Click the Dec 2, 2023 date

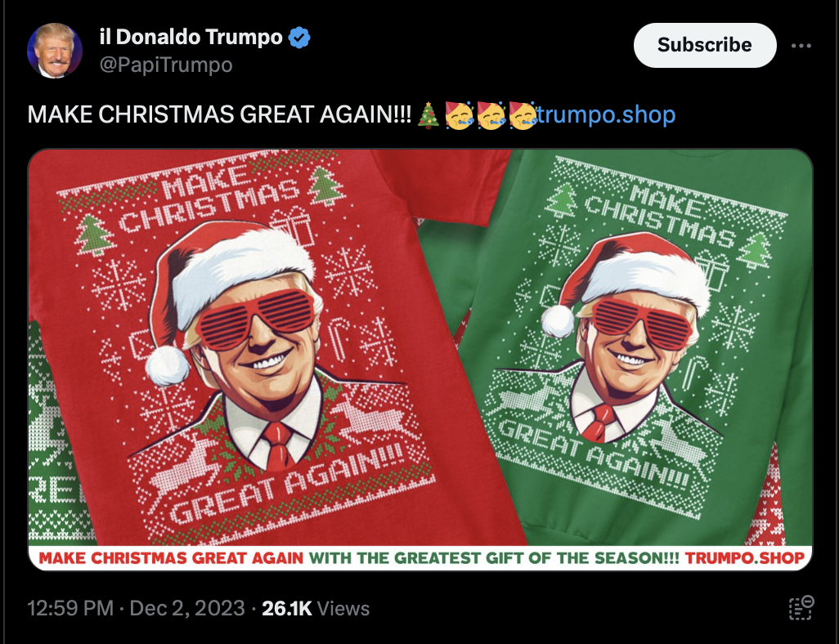click(187, 608)
